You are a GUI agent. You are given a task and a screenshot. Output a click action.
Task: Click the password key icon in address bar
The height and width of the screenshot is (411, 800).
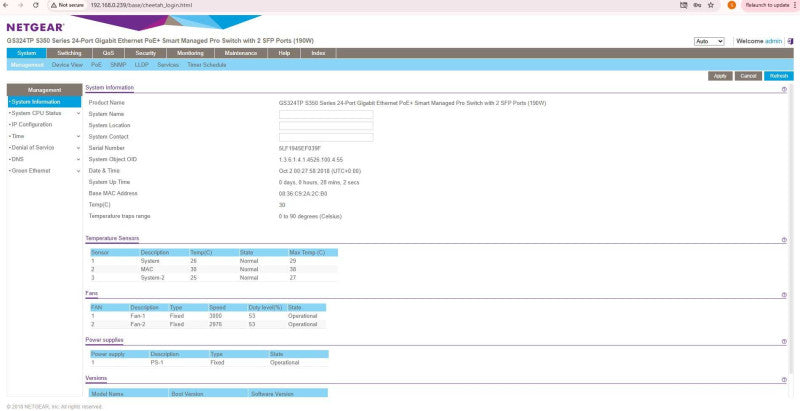pos(697,5)
